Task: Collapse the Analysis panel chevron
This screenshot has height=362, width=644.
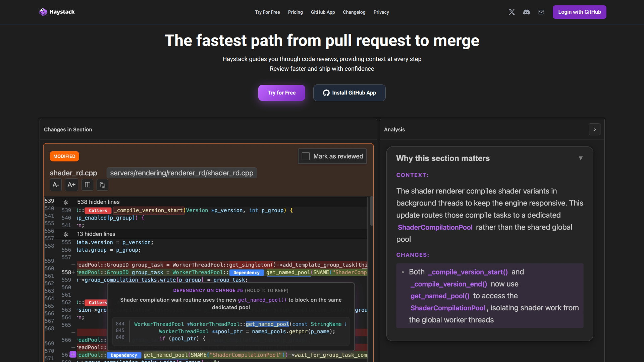Action: coord(594,129)
